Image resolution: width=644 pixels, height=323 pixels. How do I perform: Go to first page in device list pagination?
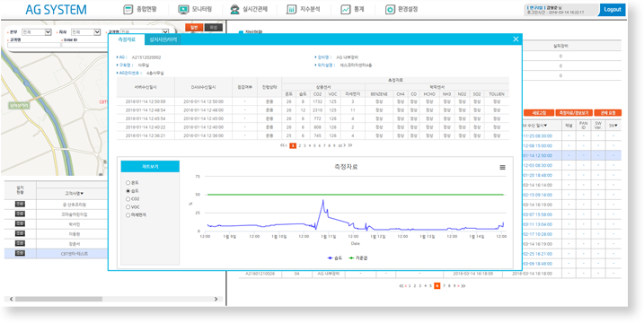[401, 286]
